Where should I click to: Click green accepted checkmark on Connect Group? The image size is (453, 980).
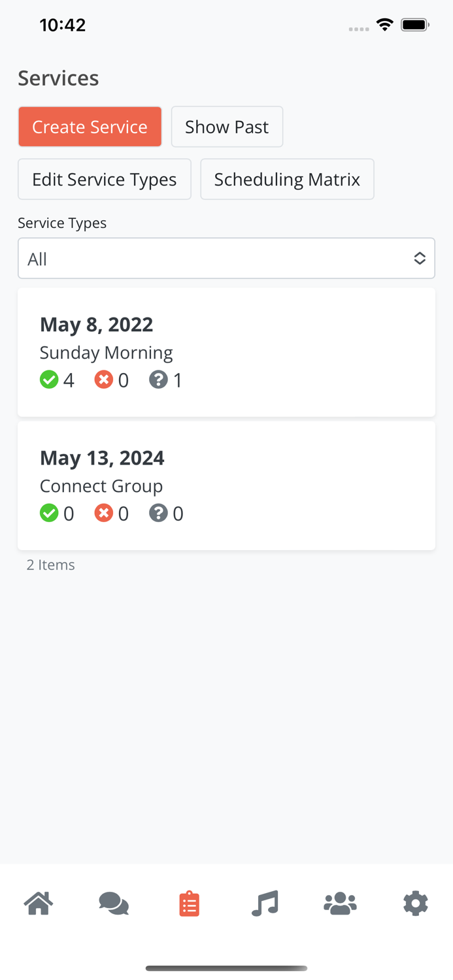49,513
